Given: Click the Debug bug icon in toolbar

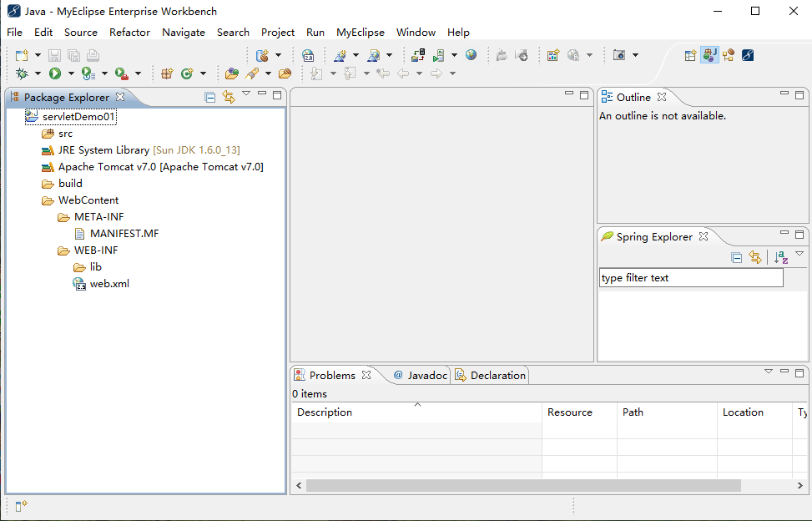Looking at the screenshot, I should tap(22, 73).
